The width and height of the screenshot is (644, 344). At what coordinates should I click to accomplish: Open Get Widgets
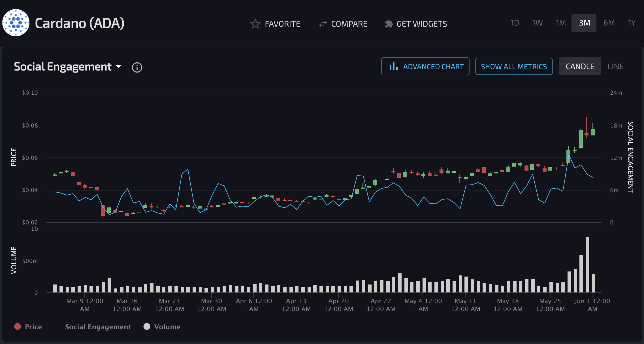416,24
